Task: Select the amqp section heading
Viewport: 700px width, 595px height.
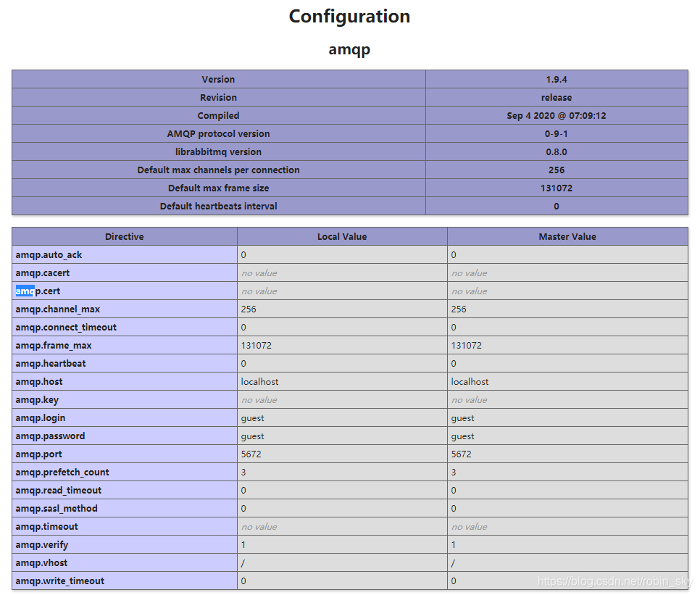Action: pos(349,49)
